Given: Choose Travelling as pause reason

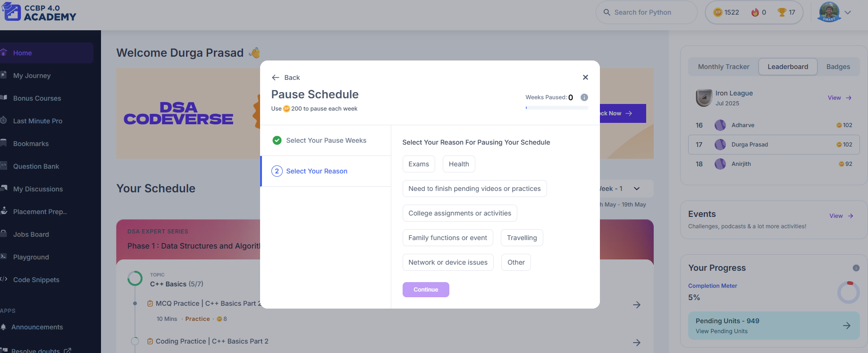Looking at the screenshot, I should [x=522, y=238].
